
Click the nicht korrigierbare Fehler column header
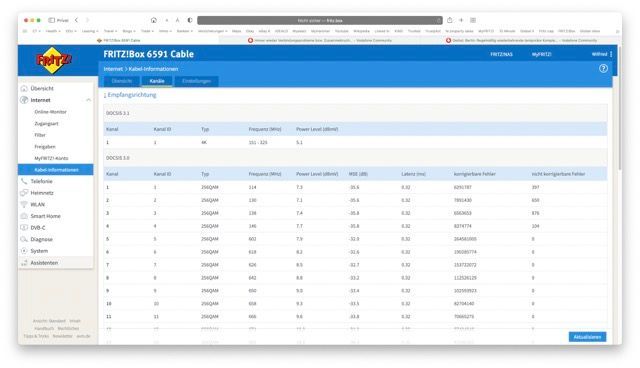(x=558, y=174)
